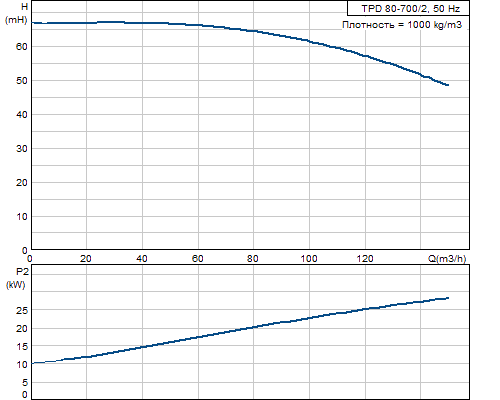Click the 20 tick on the head axis
500x400 pixels.
[x=21, y=183]
